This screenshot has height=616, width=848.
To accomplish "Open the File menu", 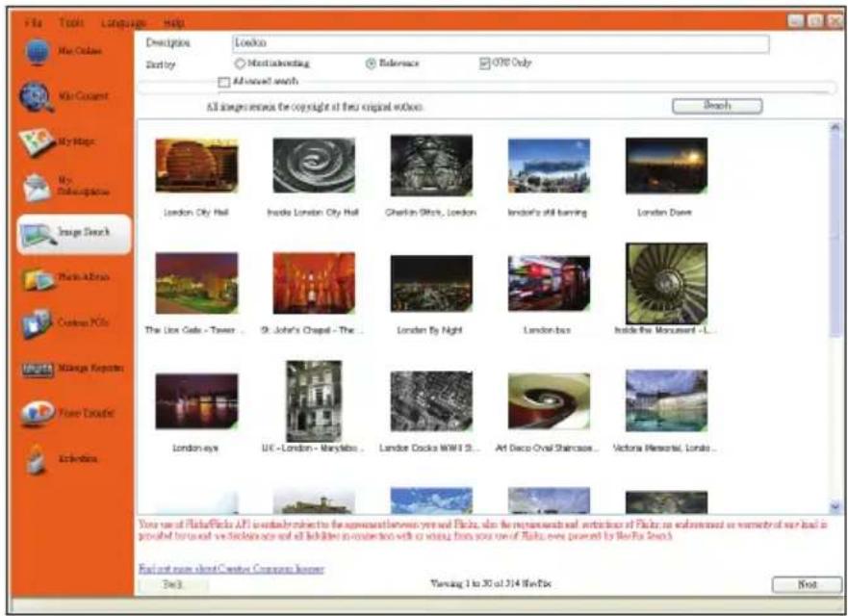I will pyautogui.click(x=33, y=23).
